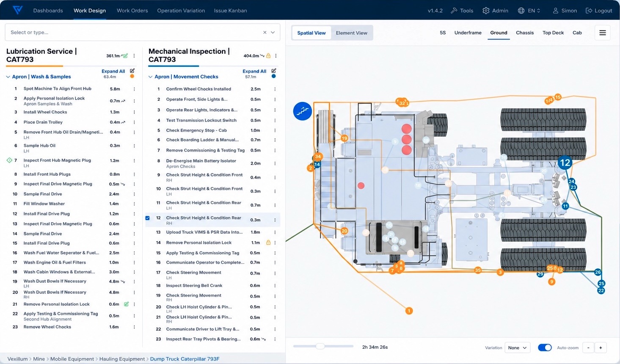
Task: Select the Chassis layer tab
Action: point(525,33)
